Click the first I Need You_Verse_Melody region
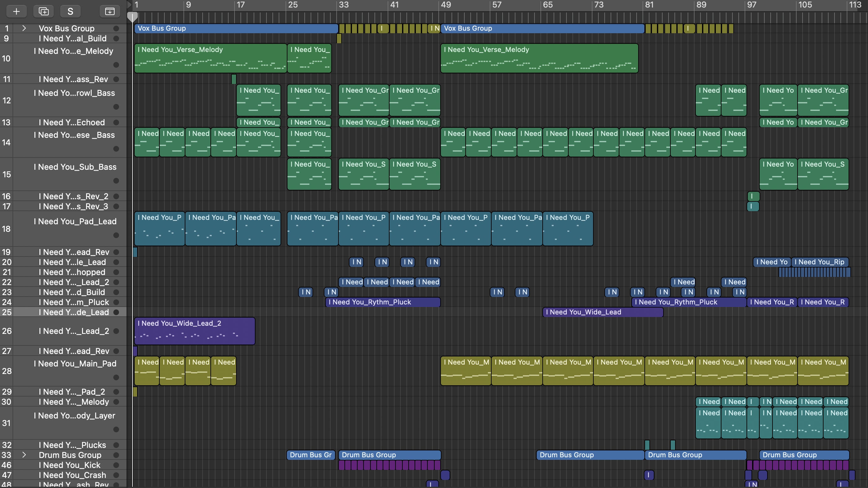868x488 pixels. point(210,58)
